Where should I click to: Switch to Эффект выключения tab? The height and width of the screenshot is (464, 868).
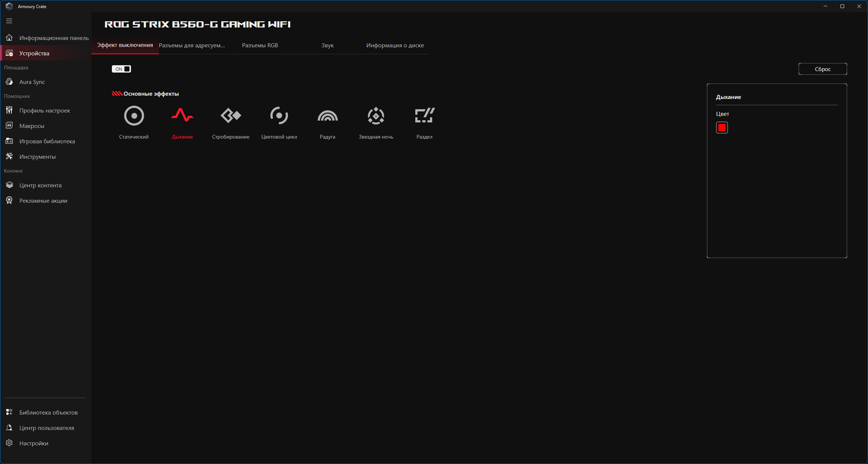point(125,45)
